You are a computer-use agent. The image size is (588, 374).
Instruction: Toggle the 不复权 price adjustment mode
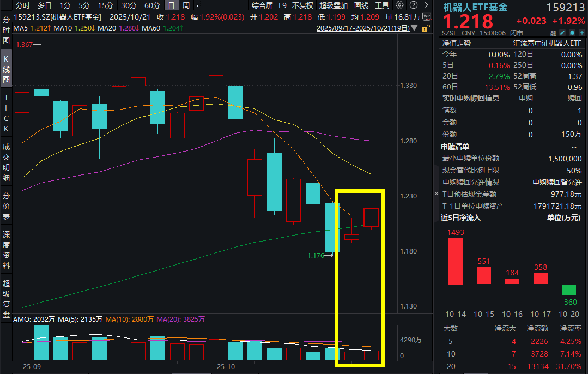(302, 5)
